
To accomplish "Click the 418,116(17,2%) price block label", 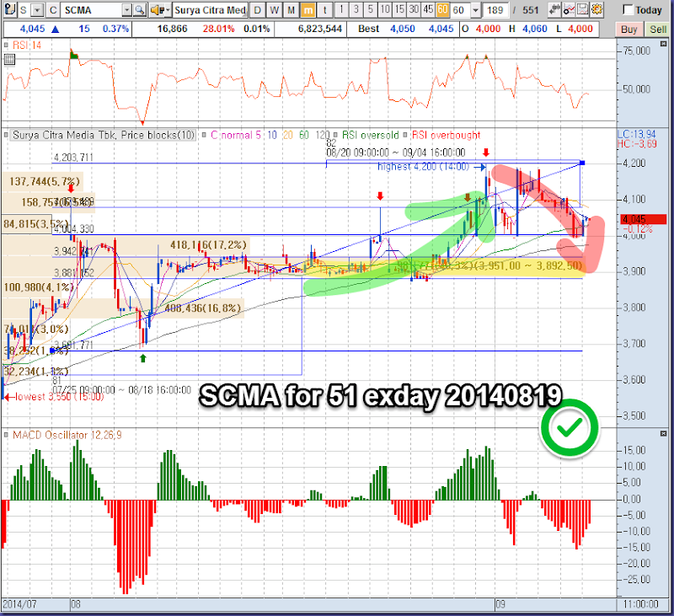I will click(x=208, y=245).
